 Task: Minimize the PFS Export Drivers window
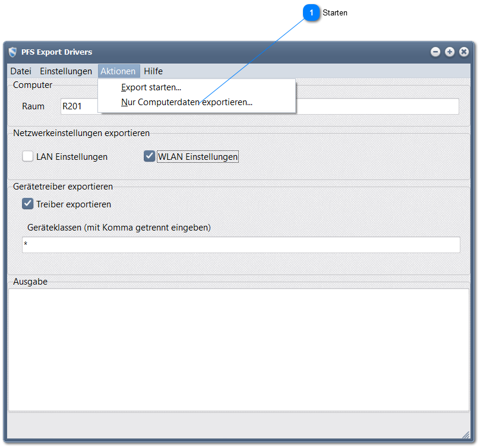pyautogui.click(x=435, y=52)
